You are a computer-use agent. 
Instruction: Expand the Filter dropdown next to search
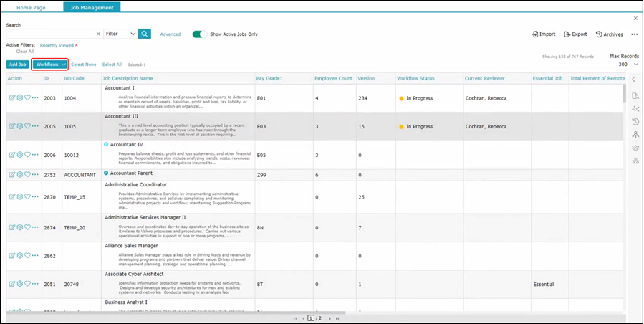tap(120, 34)
